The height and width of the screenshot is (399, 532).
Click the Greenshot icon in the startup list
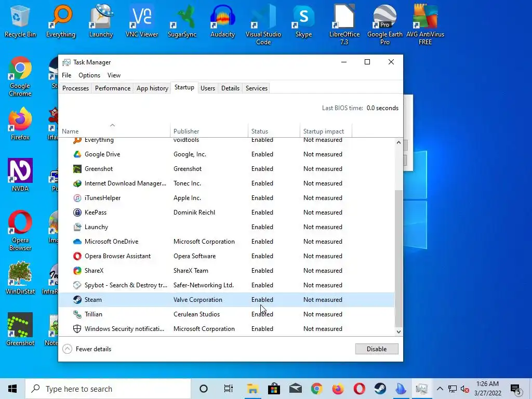coord(77,169)
